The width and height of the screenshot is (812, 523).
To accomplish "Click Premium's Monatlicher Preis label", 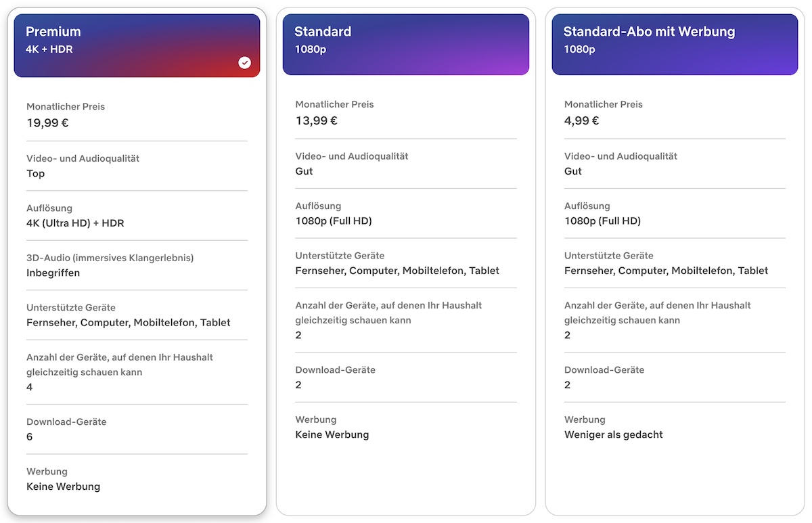I will pyautogui.click(x=66, y=106).
